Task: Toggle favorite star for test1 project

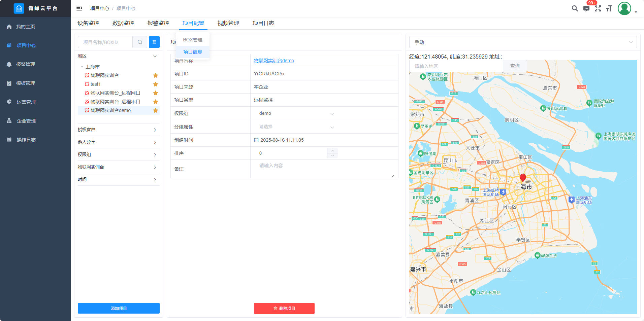Action: [x=156, y=84]
